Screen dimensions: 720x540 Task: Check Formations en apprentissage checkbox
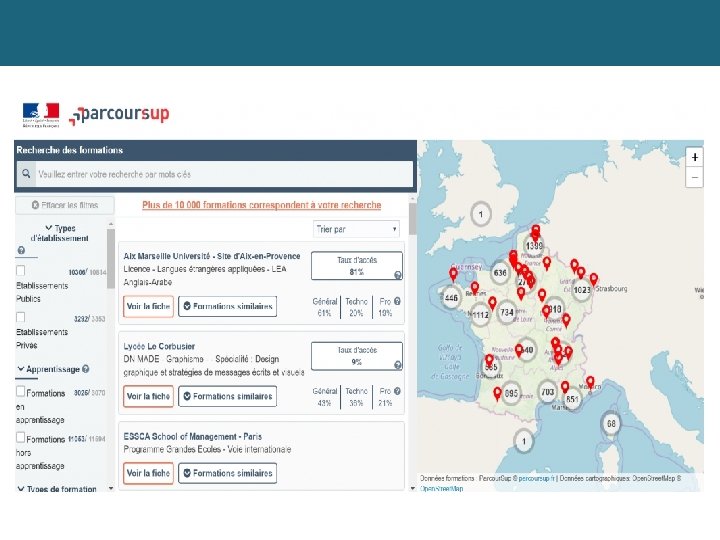pyautogui.click(x=21, y=391)
